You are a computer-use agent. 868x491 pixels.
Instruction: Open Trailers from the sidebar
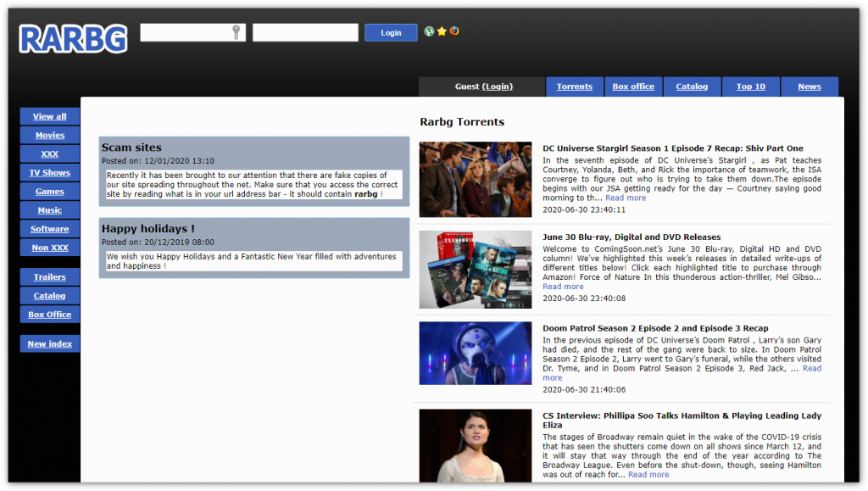click(x=50, y=276)
